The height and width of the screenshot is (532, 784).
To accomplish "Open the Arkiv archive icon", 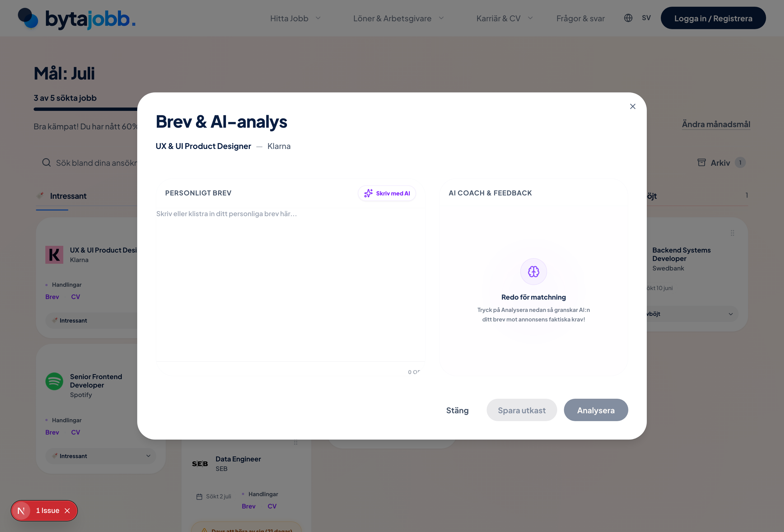I will 702,163.
